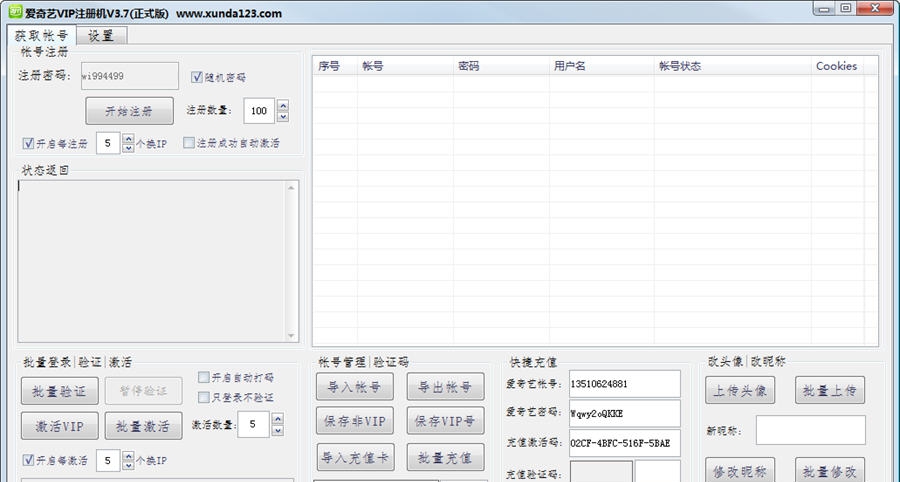Click the 注册密码 input field
900x482 pixels.
tap(130, 76)
